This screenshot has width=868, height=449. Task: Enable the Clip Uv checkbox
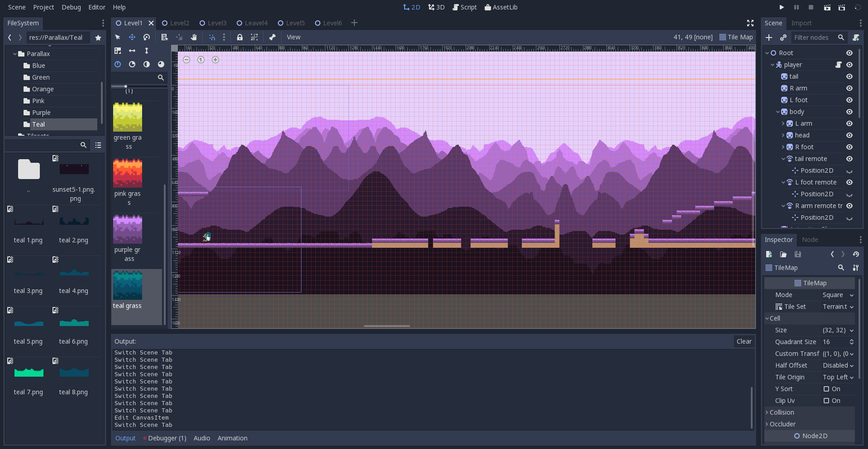pyautogui.click(x=826, y=401)
